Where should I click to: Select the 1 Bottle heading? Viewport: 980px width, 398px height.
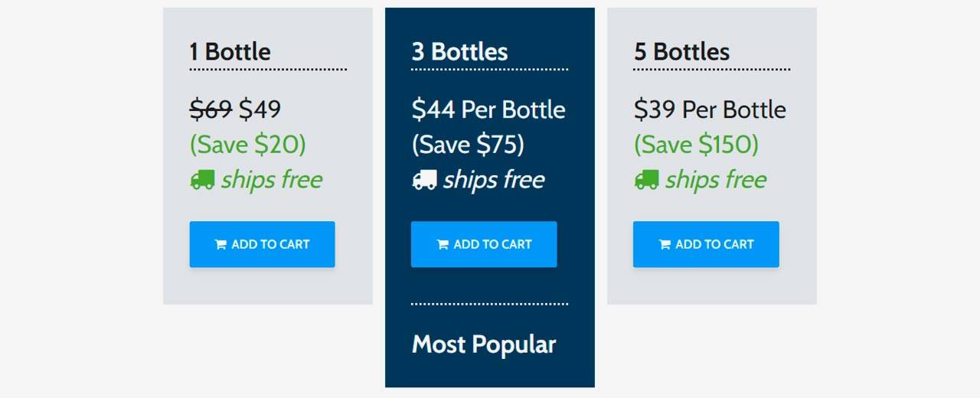230,52
